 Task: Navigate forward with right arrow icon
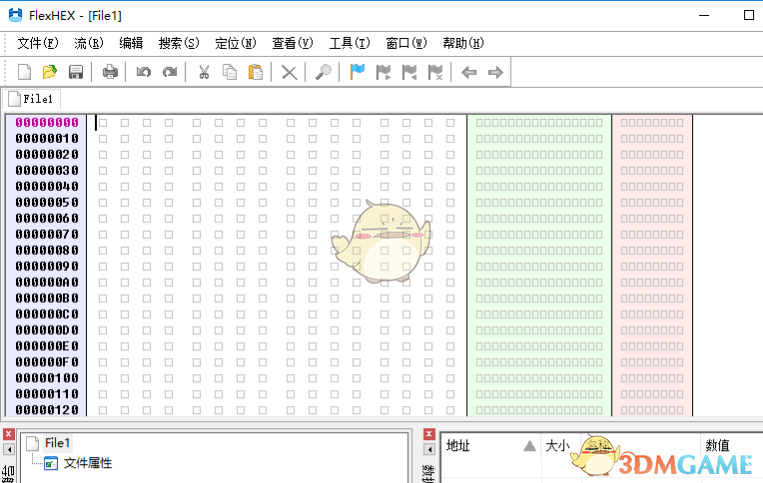(495, 72)
